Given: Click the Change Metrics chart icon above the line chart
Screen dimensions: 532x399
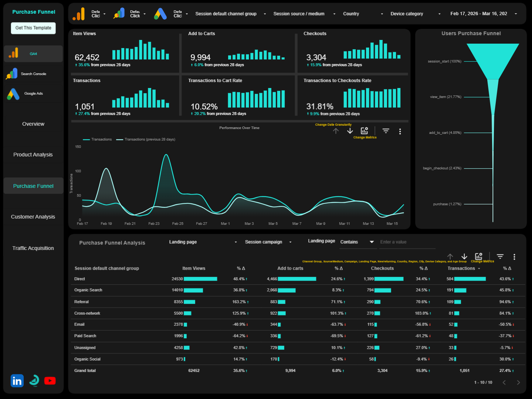Looking at the screenshot, I should [x=365, y=131].
